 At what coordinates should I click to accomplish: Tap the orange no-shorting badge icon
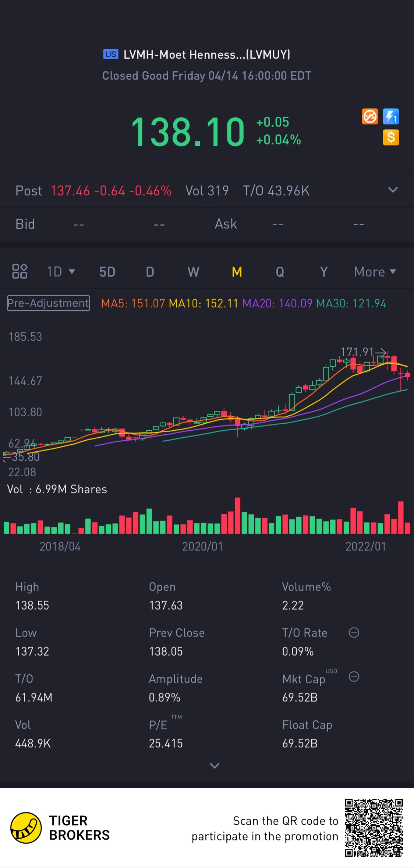(370, 117)
